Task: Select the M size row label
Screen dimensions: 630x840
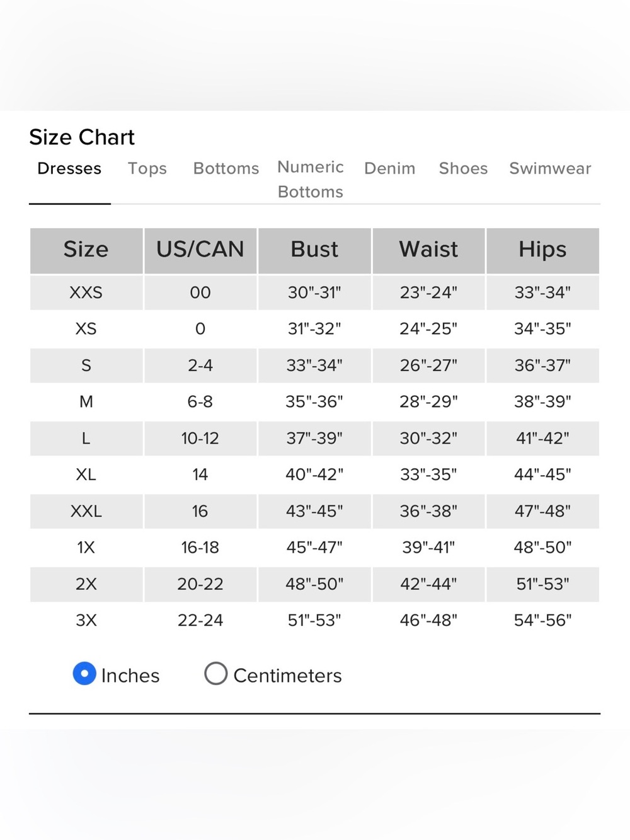Action: point(86,401)
